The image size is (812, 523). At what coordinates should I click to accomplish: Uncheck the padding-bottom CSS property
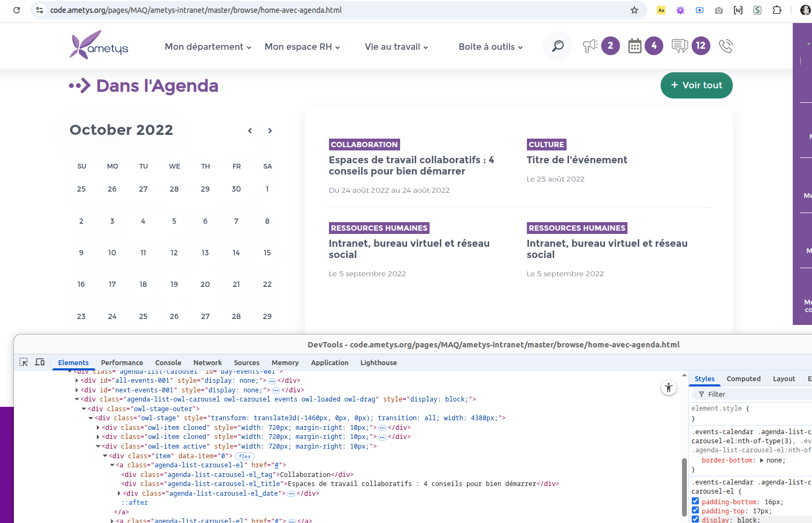695,502
